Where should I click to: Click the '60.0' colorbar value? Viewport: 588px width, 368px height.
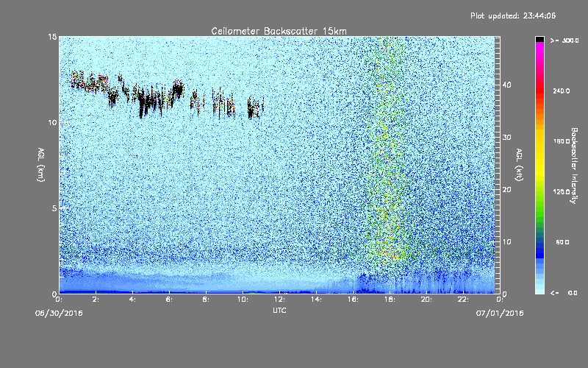click(x=562, y=242)
